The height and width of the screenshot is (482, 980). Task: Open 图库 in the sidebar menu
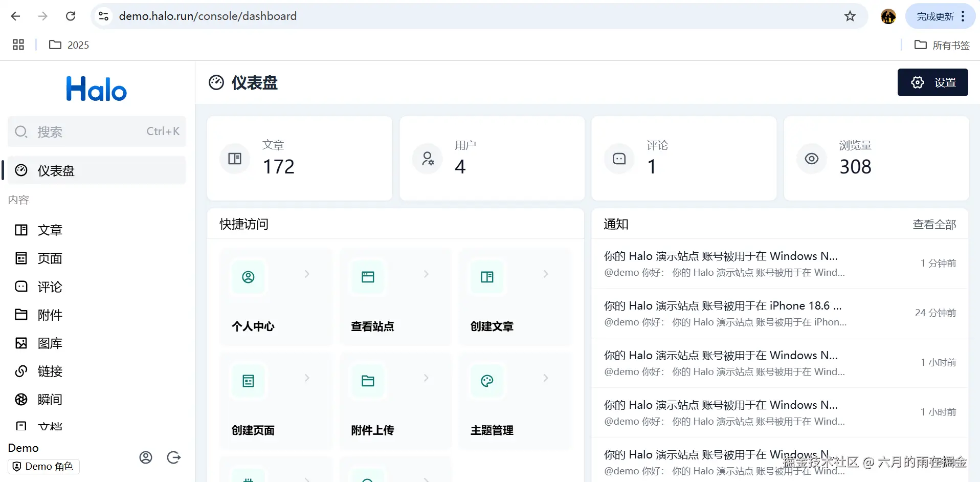tap(97, 343)
